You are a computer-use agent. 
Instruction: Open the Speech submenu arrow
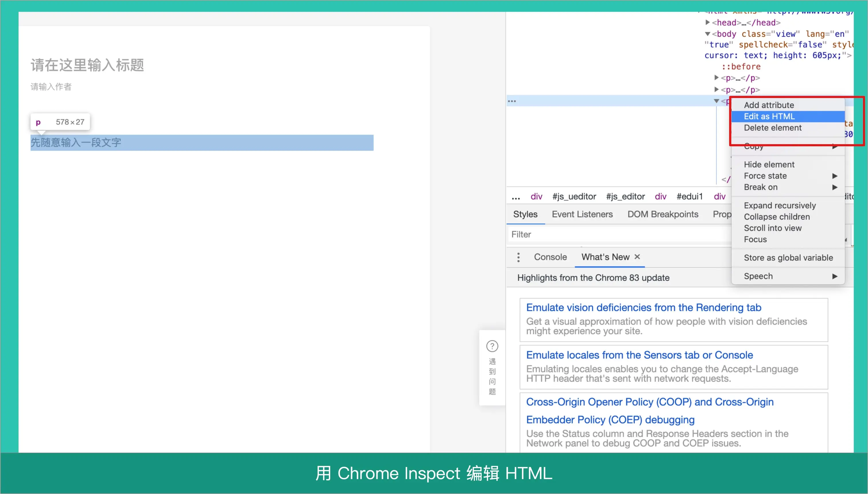[834, 276]
